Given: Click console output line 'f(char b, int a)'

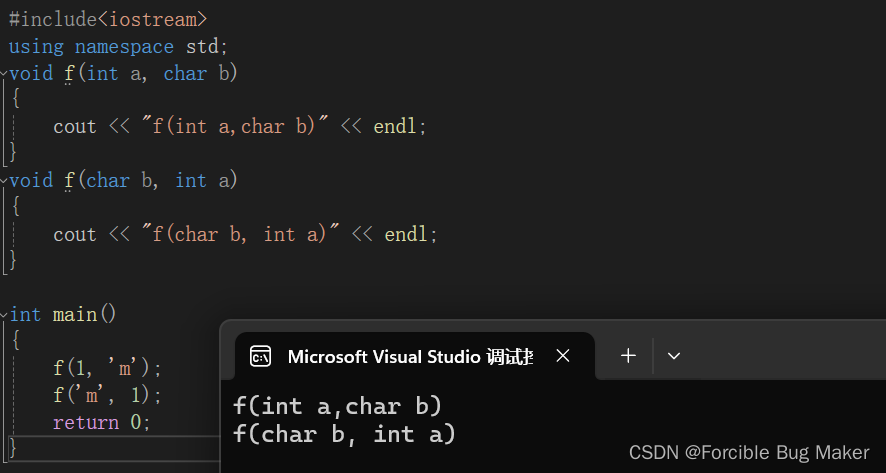Looking at the screenshot, I should [344, 434].
